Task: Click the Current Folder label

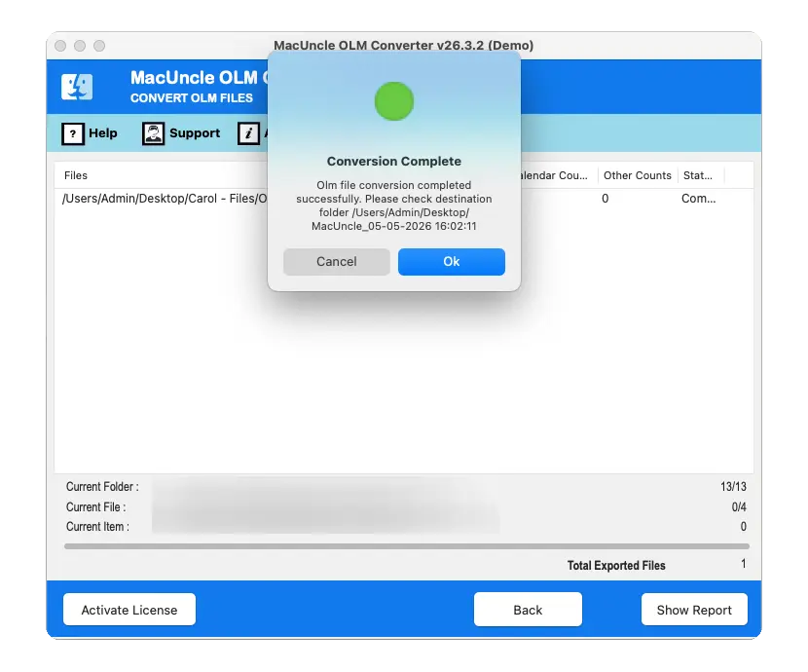Action: click(102, 487)
